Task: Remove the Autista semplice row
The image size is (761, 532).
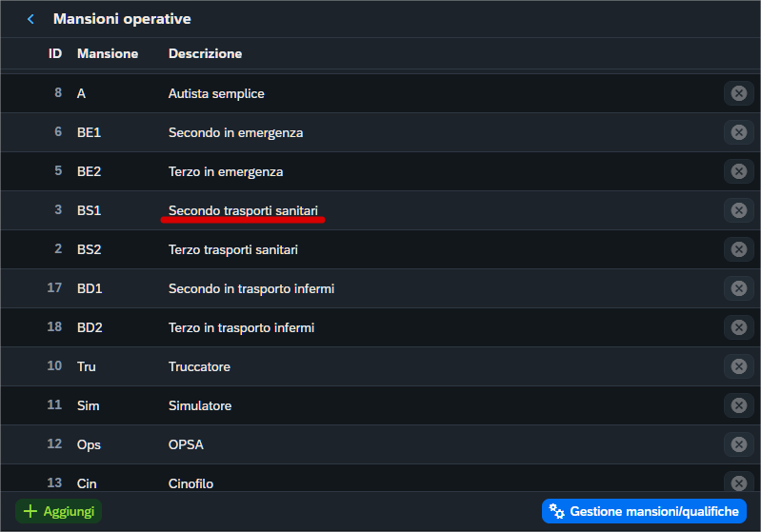Action: pyautogui.click(x=738, y=93)
